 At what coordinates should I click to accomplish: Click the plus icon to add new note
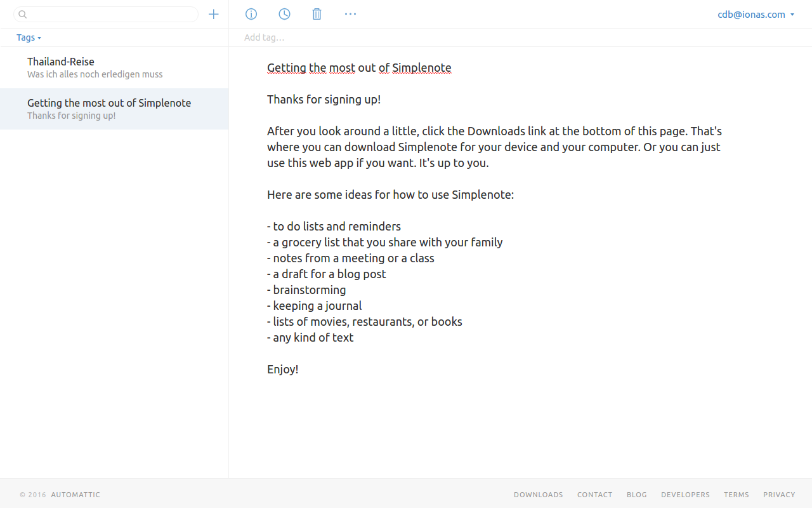click(214, 14)
